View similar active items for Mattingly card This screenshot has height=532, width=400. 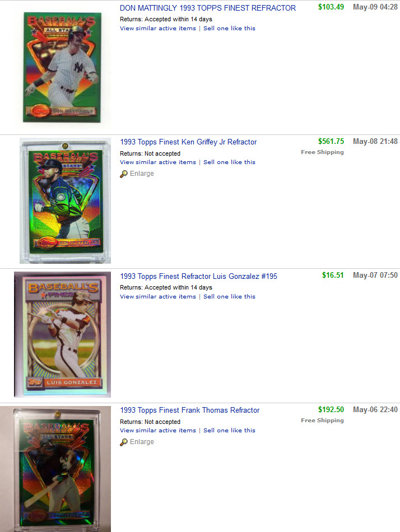[158, 28]
